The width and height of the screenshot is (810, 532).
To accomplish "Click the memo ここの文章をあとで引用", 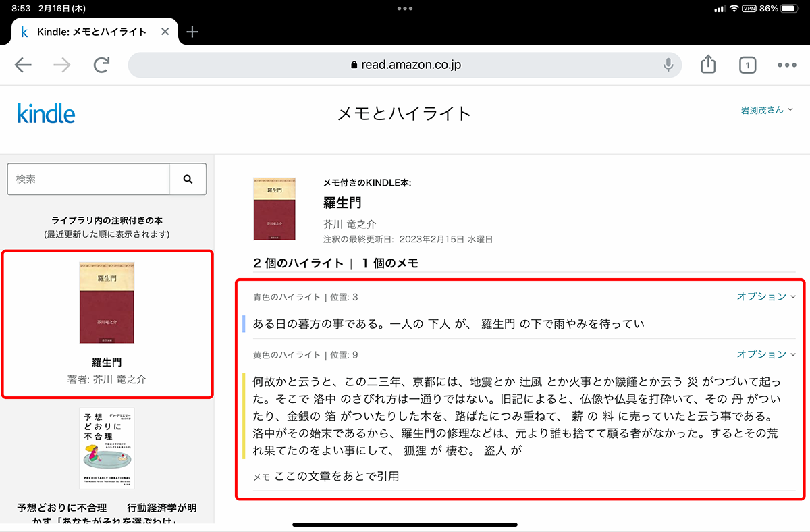I will point(337,477).
